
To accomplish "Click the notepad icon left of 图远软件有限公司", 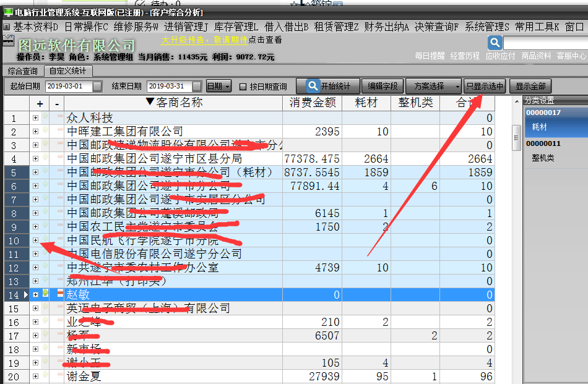I will point(8,40).
